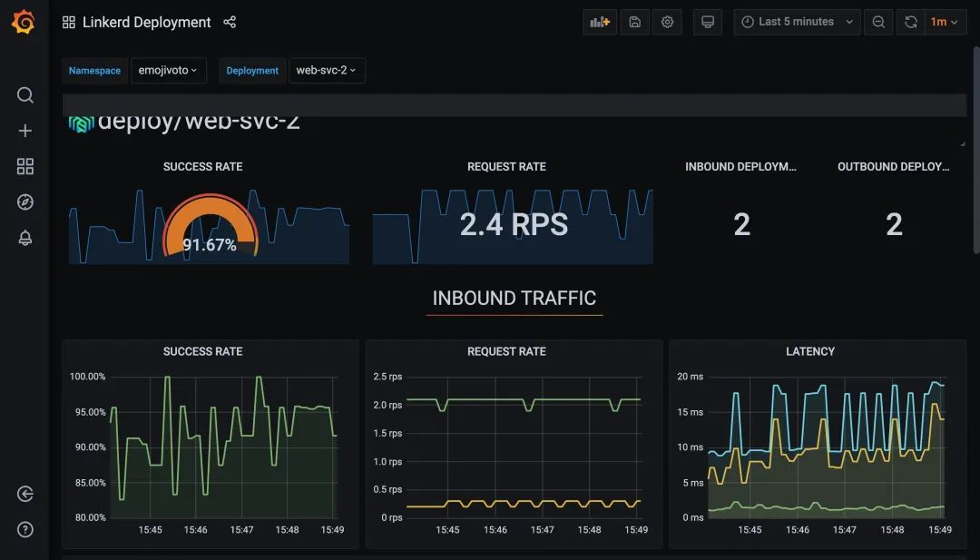This screenshot has height=560, width=980.
Task: Click the INBOUND DEPLOYM... panel title
Action: pos(740,167)
